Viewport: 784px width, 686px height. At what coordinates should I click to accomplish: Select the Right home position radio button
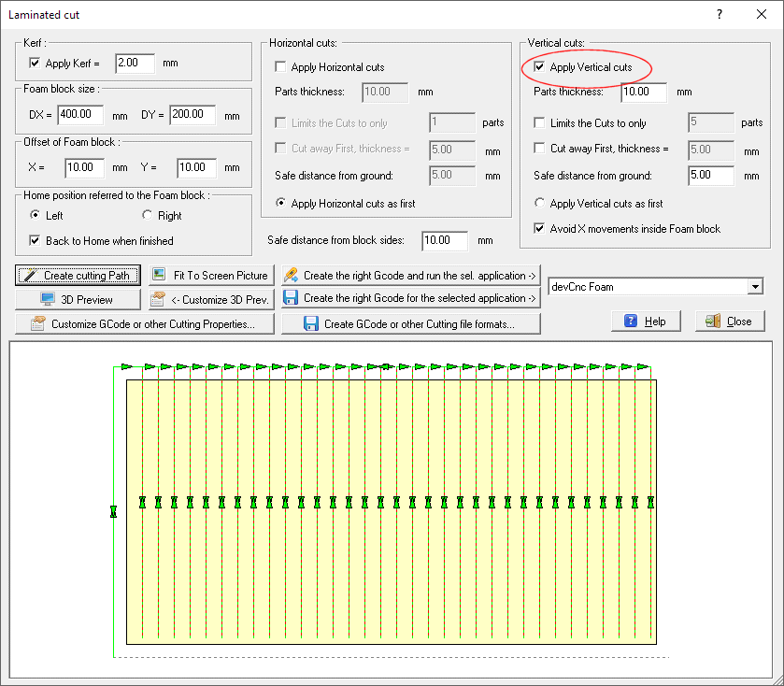(x=149, y=215)
